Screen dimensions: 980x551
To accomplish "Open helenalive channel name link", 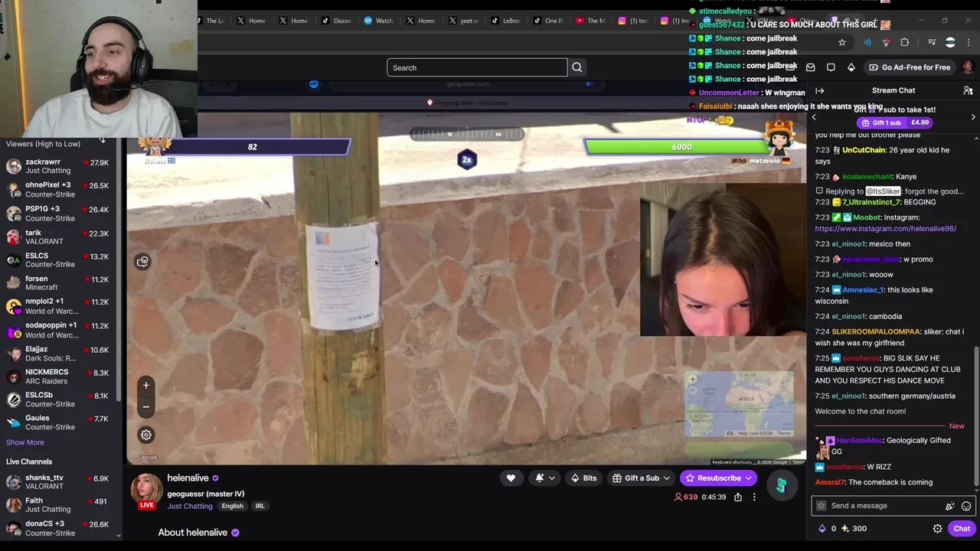I will coord(188,478).
